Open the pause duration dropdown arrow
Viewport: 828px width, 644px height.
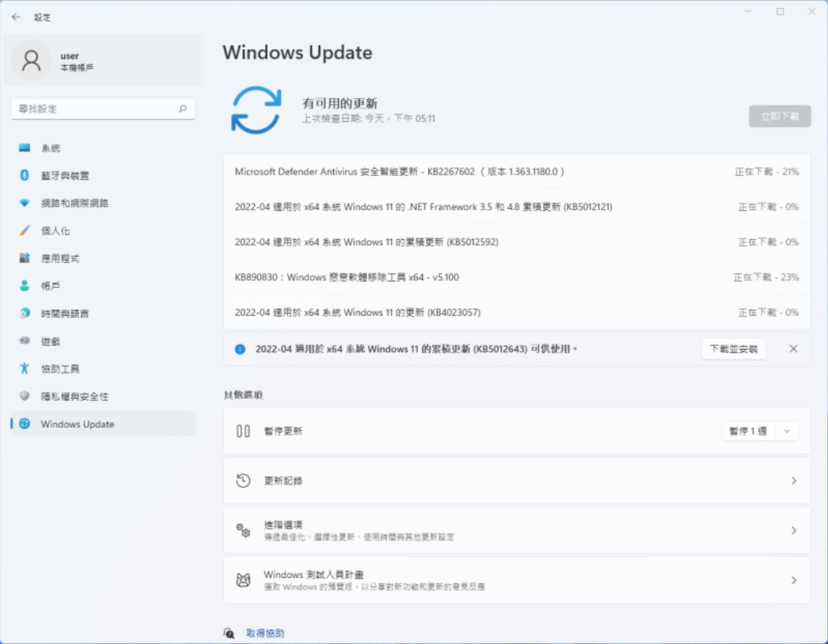point(786,431)
